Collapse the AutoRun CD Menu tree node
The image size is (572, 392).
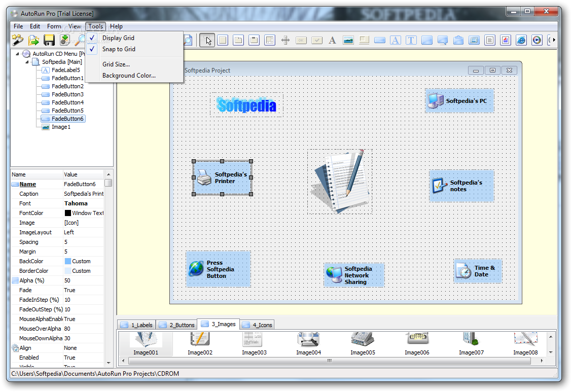17,54
